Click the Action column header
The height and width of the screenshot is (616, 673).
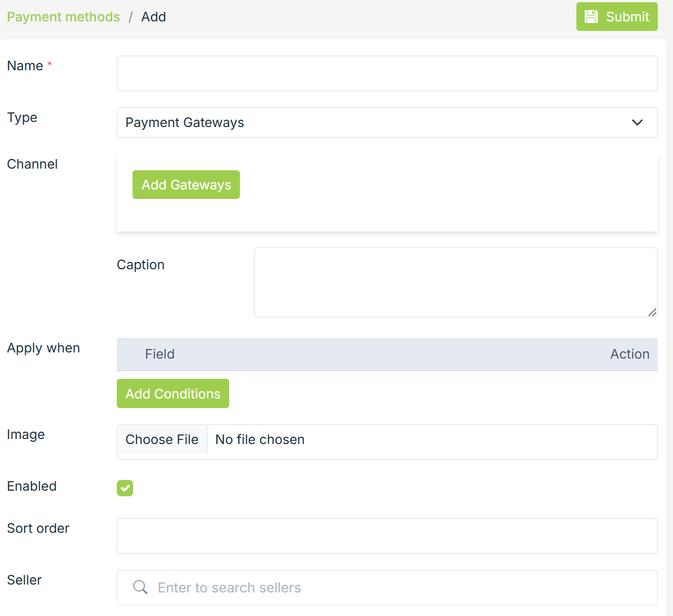[630, 354]
